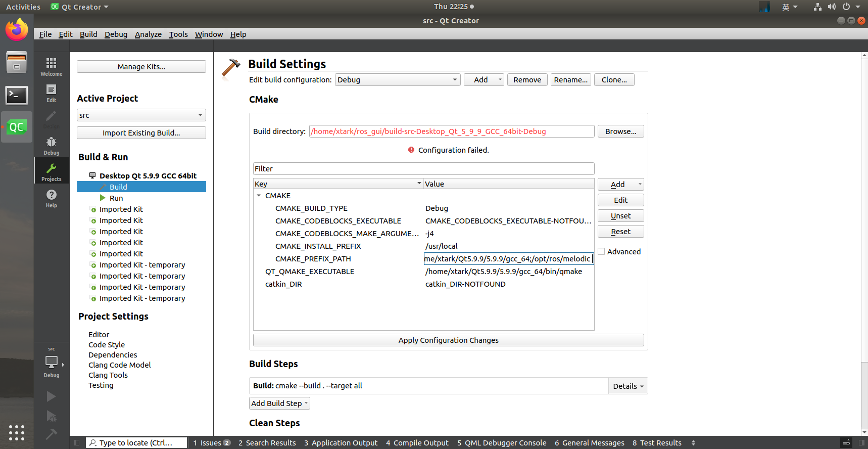Image resolution: width=868 pixels, height=449 pixels.
Task: Toggle the right sidebar icon in status bar
Action: click(x=861, y=443)
